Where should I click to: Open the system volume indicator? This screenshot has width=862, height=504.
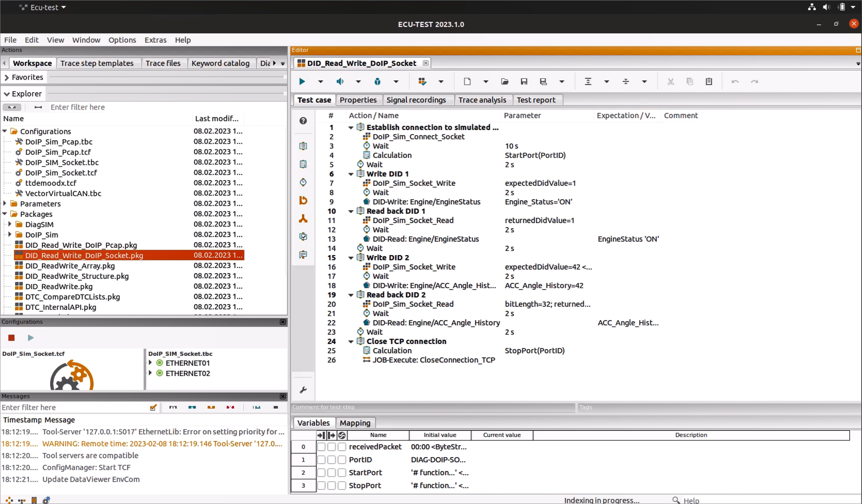click(826, 7)
